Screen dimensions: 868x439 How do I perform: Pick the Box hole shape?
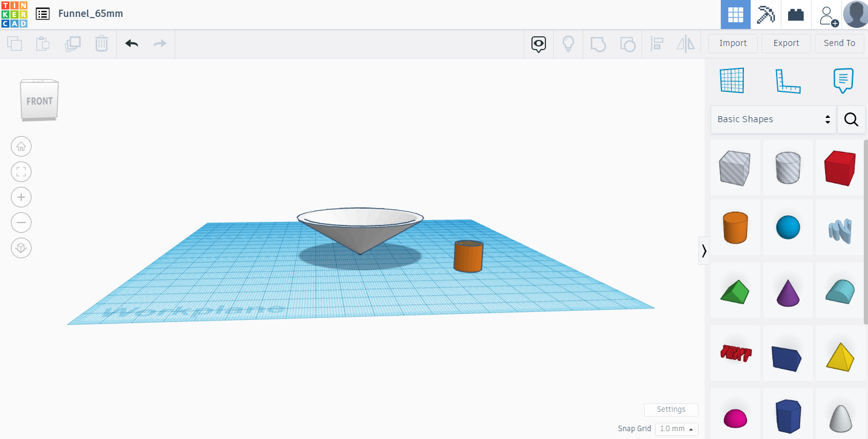[735, 167]
